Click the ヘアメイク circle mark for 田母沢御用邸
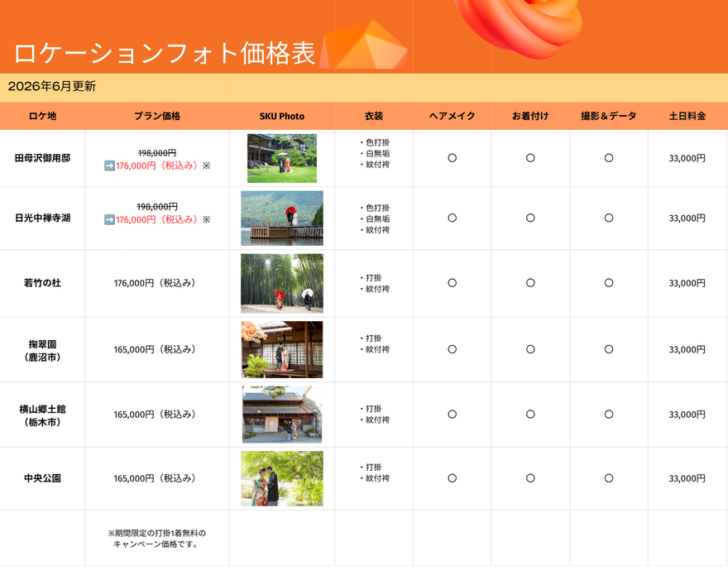728x571 pixels. pyautogui.click(x=453, y=158)
